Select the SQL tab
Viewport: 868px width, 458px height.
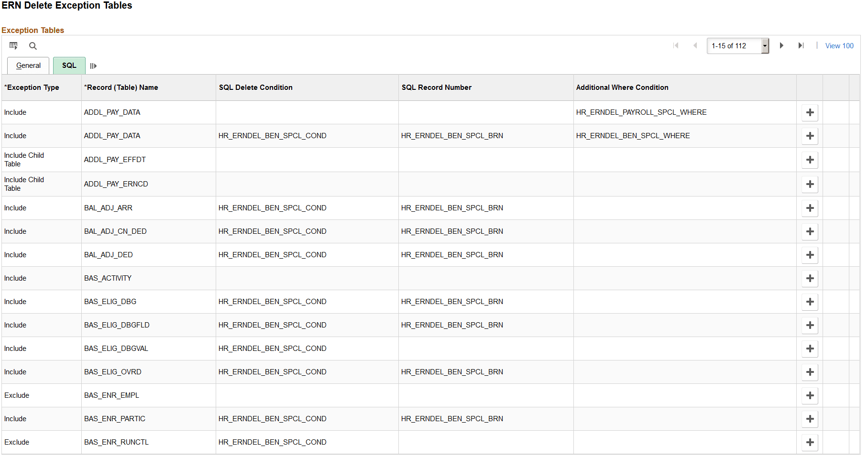[69, 65]
